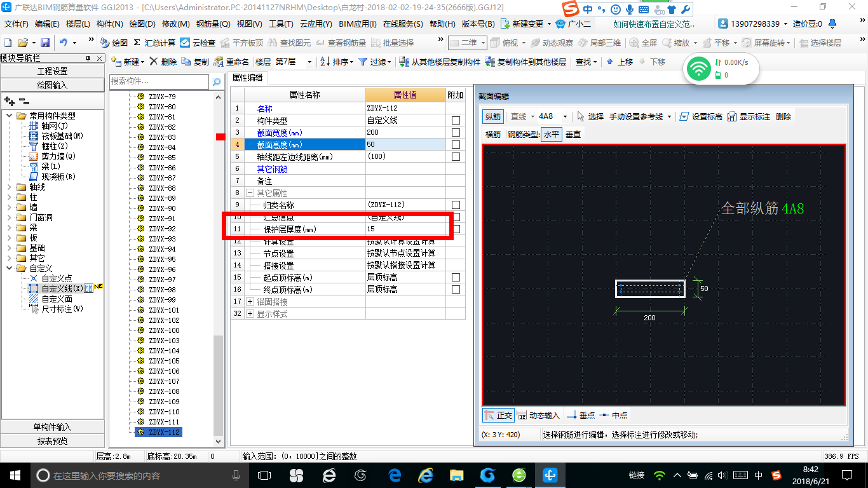Open the 查找 find dropdown

pos(586,62)
